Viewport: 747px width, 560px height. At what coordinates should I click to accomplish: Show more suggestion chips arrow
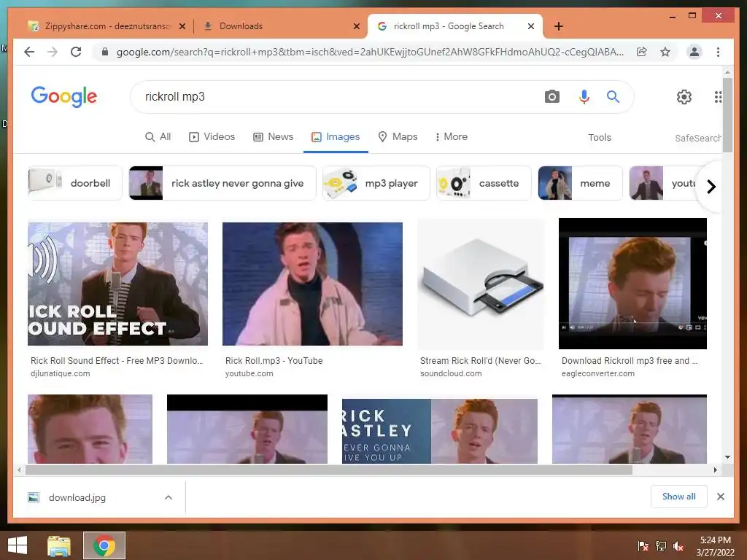pyautogui.click(x=711, y=186)
